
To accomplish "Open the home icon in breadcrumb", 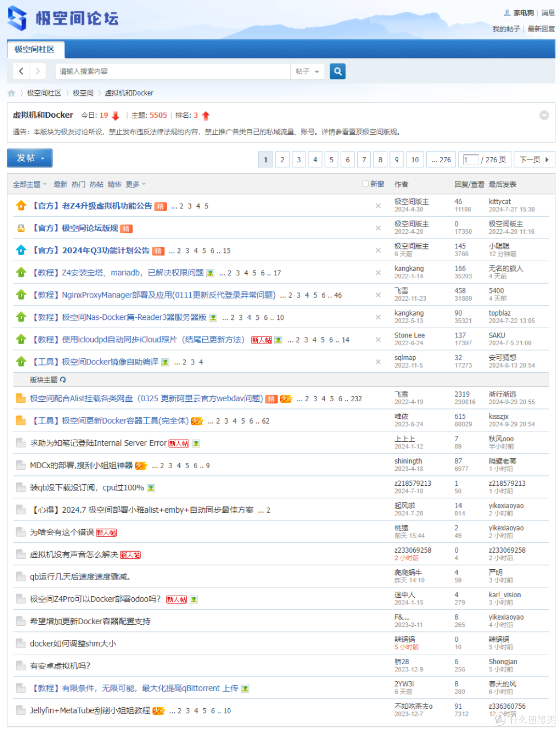I will [x=11, y=93].
